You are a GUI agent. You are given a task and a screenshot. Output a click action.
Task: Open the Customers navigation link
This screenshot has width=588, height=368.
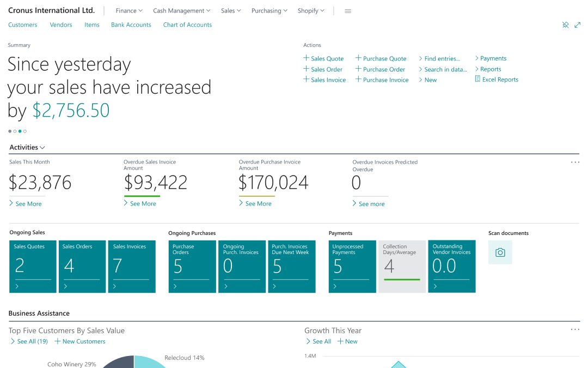(22, 25)
